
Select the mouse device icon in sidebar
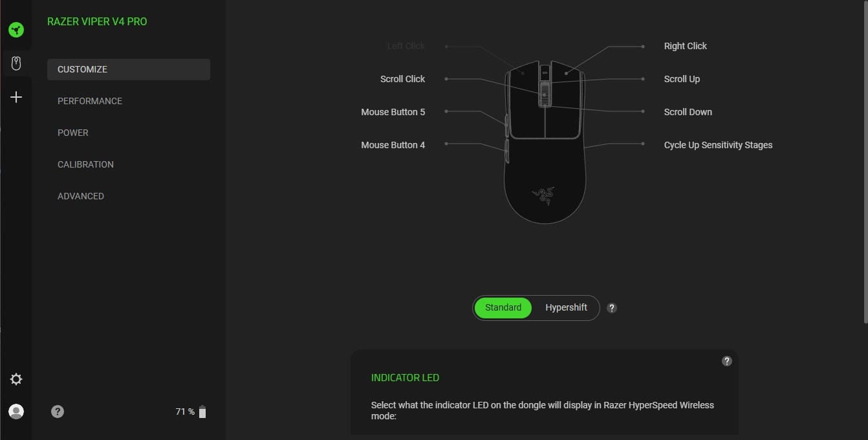point(16,63)
